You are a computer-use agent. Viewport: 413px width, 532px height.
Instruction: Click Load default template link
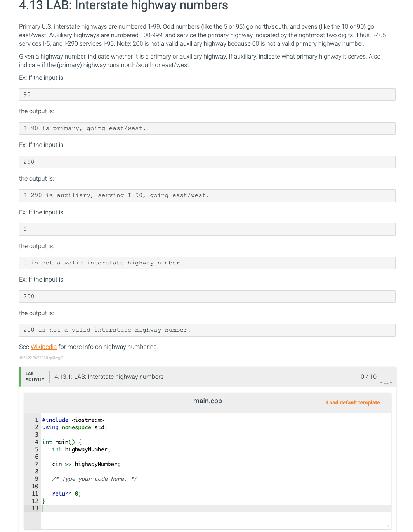(355, 402)
